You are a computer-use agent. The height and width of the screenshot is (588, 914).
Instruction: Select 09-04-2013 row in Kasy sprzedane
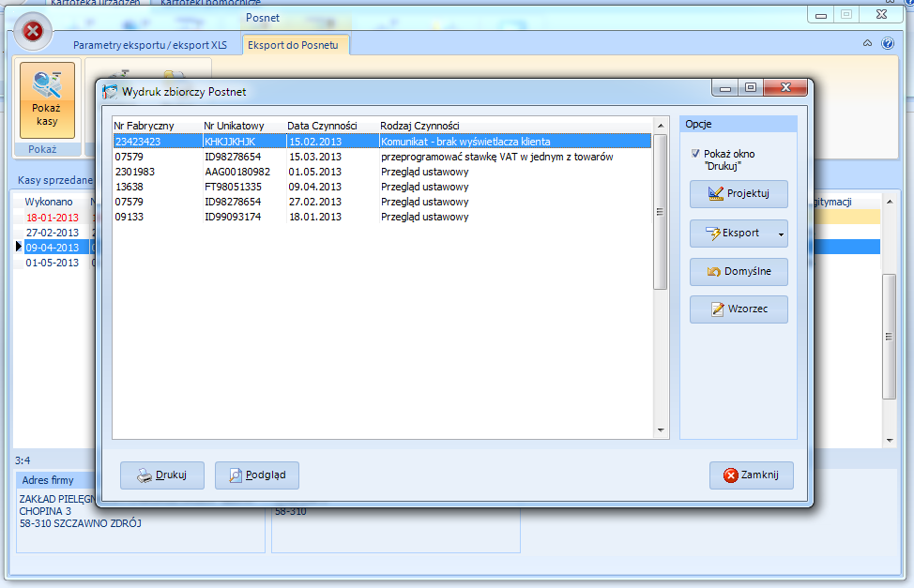click(52, 248)
